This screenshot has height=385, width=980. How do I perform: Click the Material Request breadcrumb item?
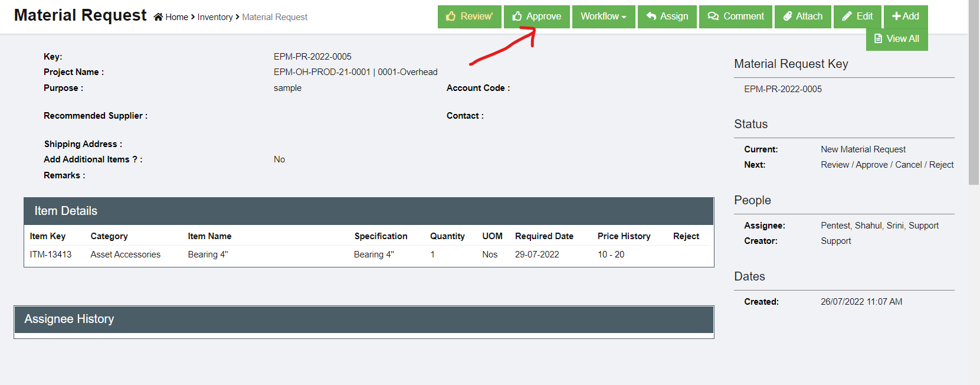click(274, 17)
